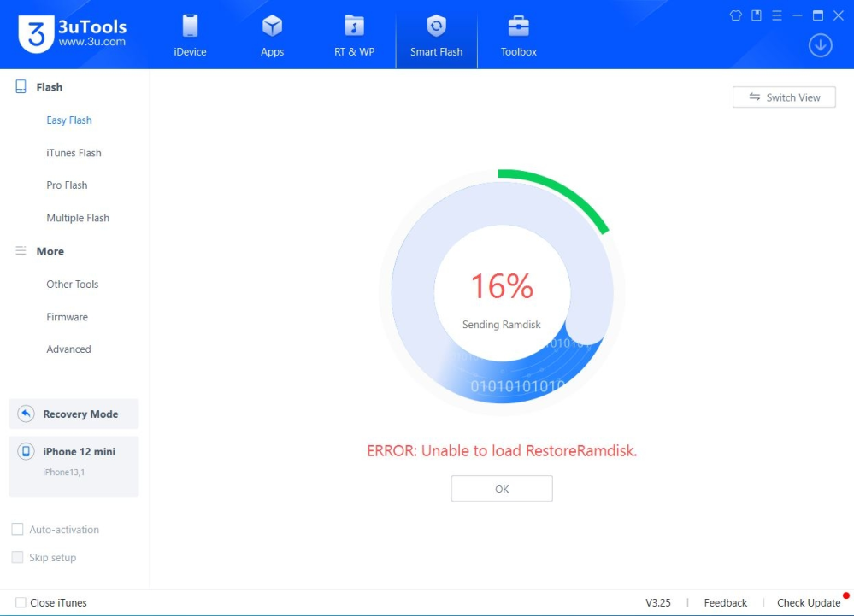The image size is (854, 616).
Task: Select the Smart Flash tab
Action: point(436,35)
